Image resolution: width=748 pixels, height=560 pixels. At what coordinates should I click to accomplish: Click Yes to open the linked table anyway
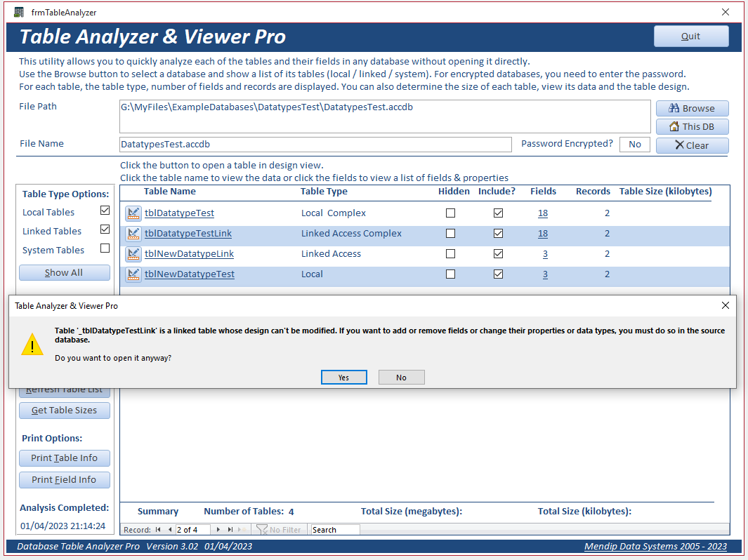[344, 378]
